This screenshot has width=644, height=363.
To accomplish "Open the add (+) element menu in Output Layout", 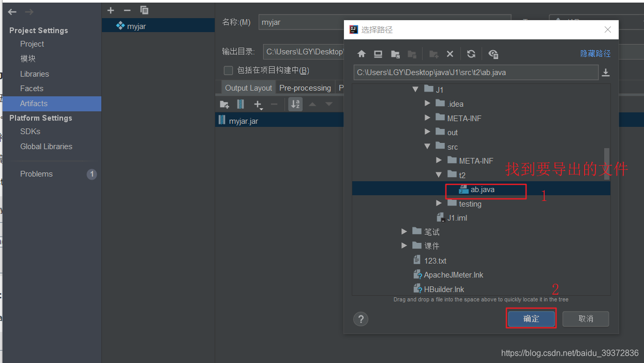I will [x=258, y=104].
